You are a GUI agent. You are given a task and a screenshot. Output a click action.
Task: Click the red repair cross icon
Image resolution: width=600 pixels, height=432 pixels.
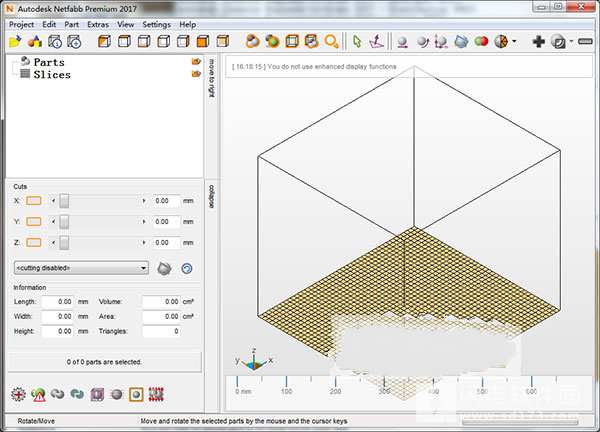[x=18, y=394]
